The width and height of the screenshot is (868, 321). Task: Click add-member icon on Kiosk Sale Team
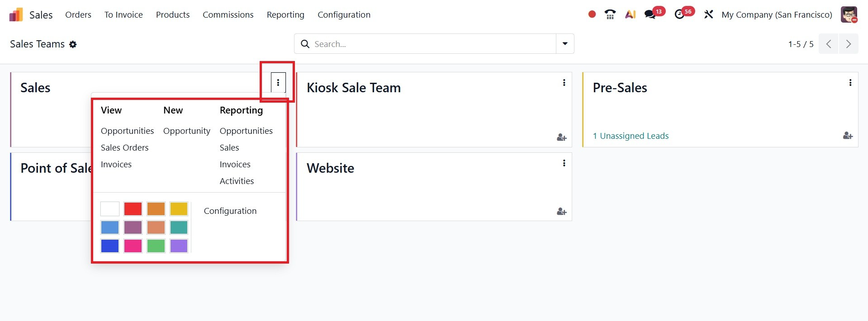coord(561,137)
